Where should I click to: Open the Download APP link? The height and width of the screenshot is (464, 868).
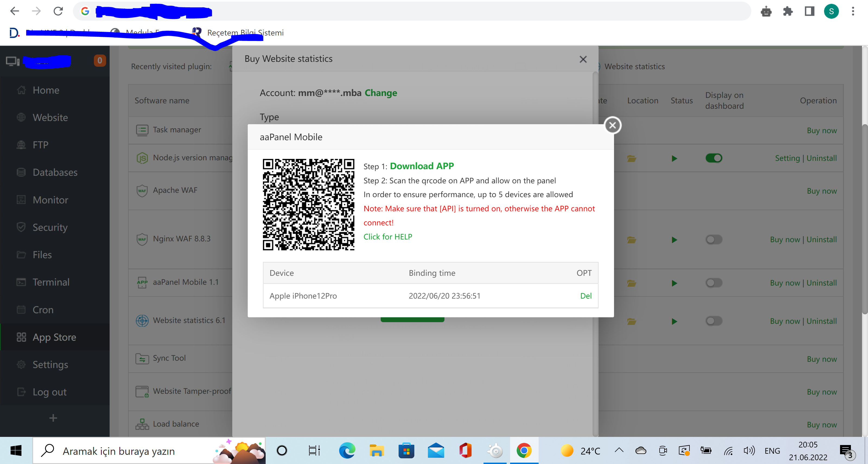click(422, 166)
